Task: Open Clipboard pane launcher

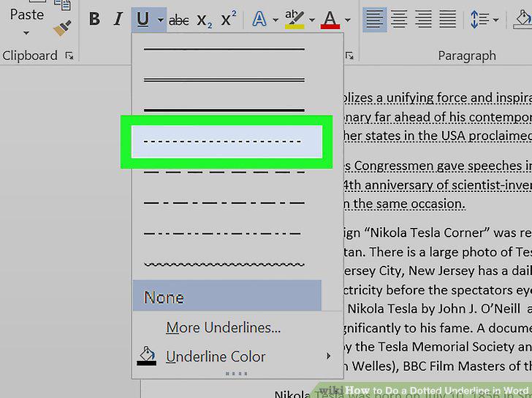Action: coord(69,56)
